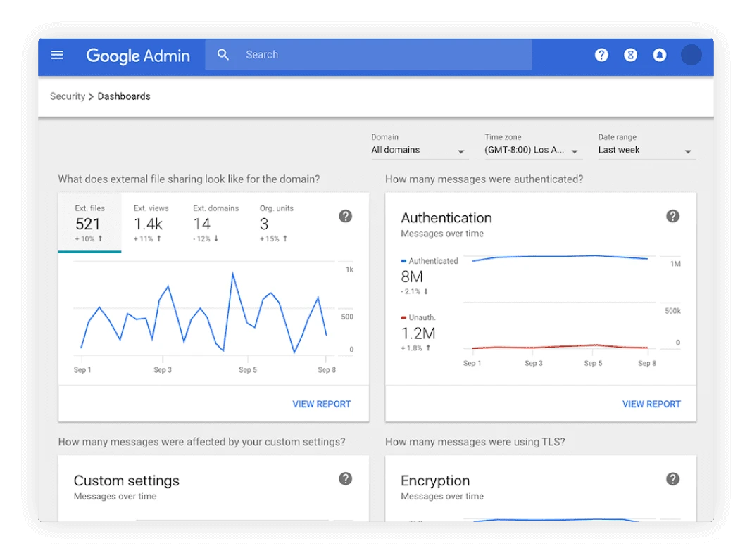Select the Ext. files tab
The image size is (752, 560).
click(x=89, y=223)
